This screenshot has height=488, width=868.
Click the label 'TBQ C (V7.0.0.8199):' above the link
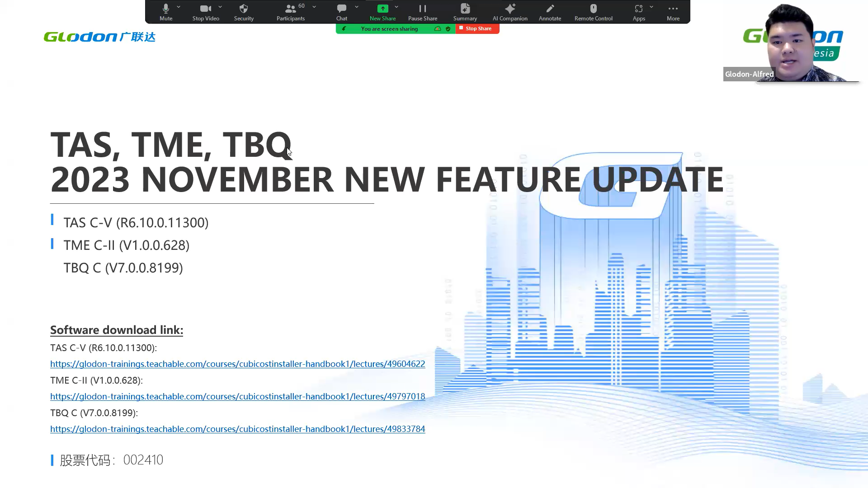[94, 413]
